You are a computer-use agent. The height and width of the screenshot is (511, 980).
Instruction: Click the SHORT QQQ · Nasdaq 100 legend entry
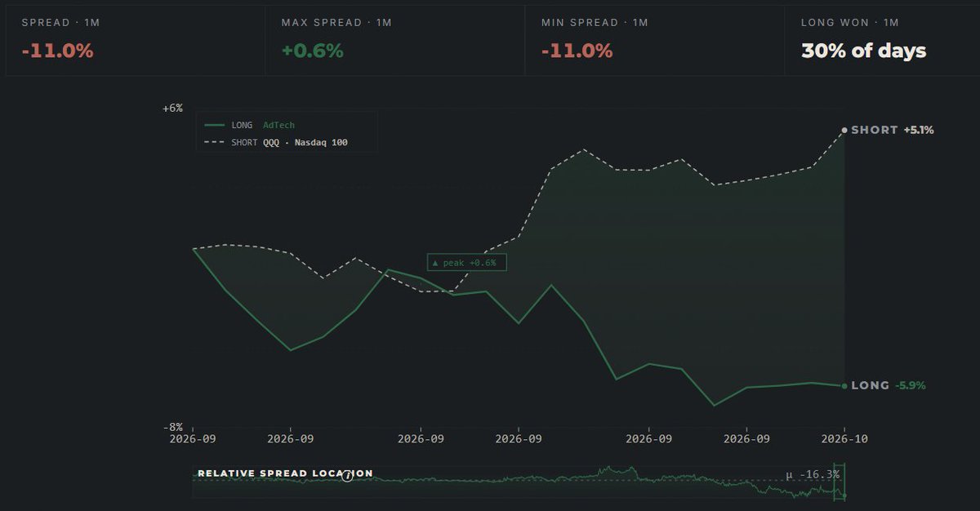pos(276,142)
